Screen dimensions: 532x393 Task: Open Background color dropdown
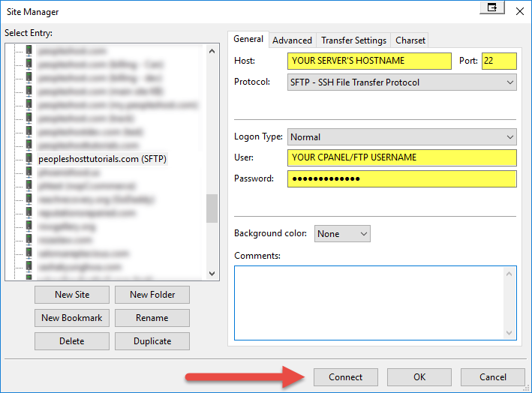(x=342, y=234)
